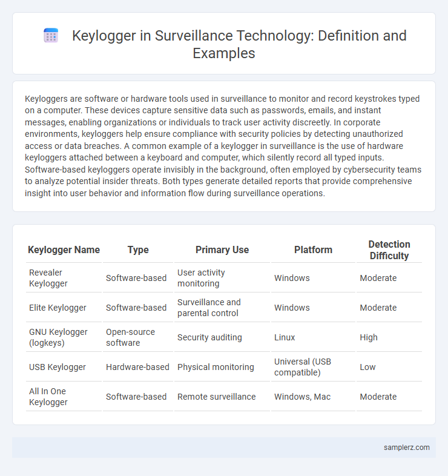448x476 pixels.
Task: Click the 'Platform' column header
Action: tap(313, 250)
